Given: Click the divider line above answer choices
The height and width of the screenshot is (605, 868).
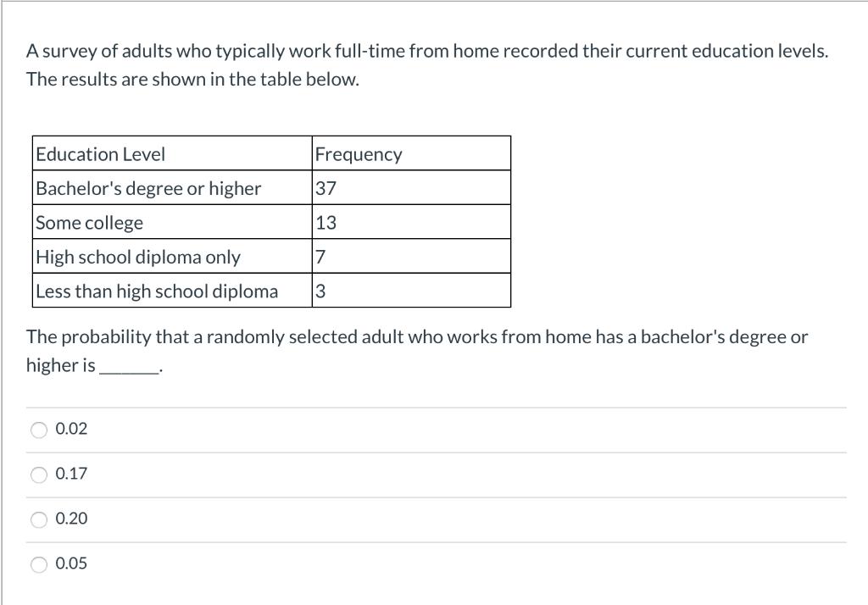Looking at the screenshot, I should click(x=434, y=408).
